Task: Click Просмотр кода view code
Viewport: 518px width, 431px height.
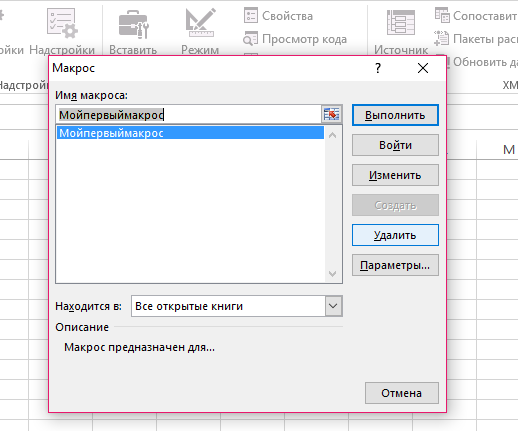Action: tap(295, 39)
